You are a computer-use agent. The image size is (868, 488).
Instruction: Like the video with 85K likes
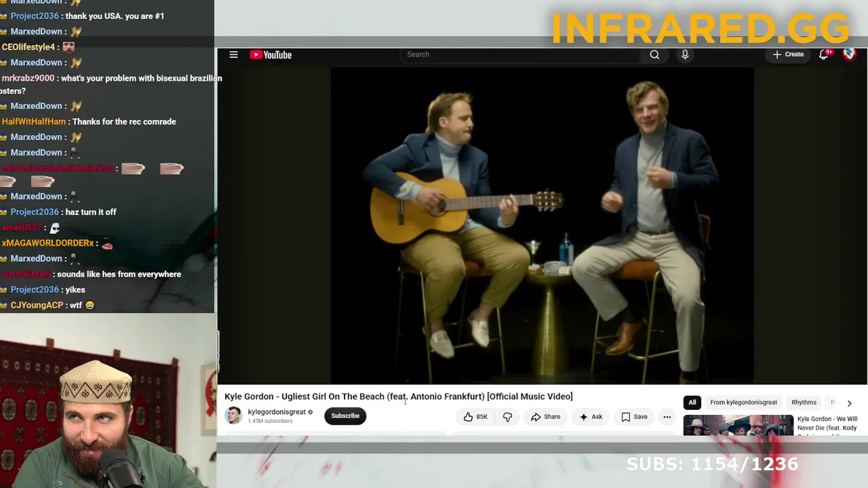pos(475,417)
